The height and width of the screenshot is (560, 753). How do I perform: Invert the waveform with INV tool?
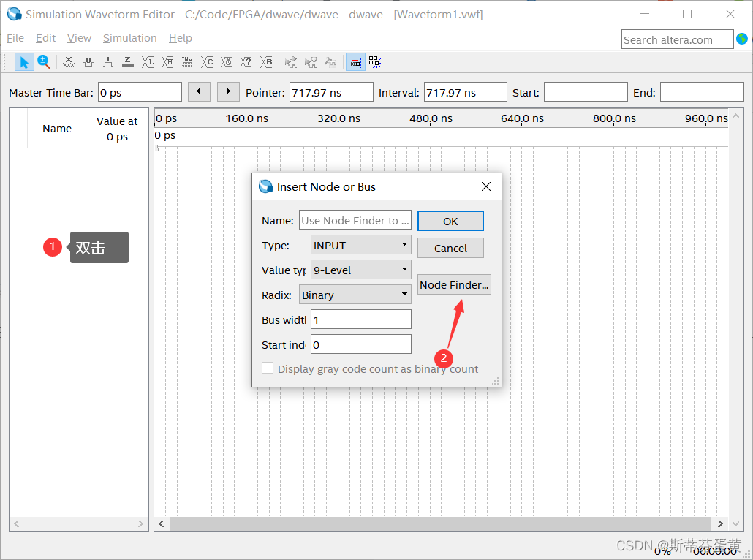click(187, 62)
